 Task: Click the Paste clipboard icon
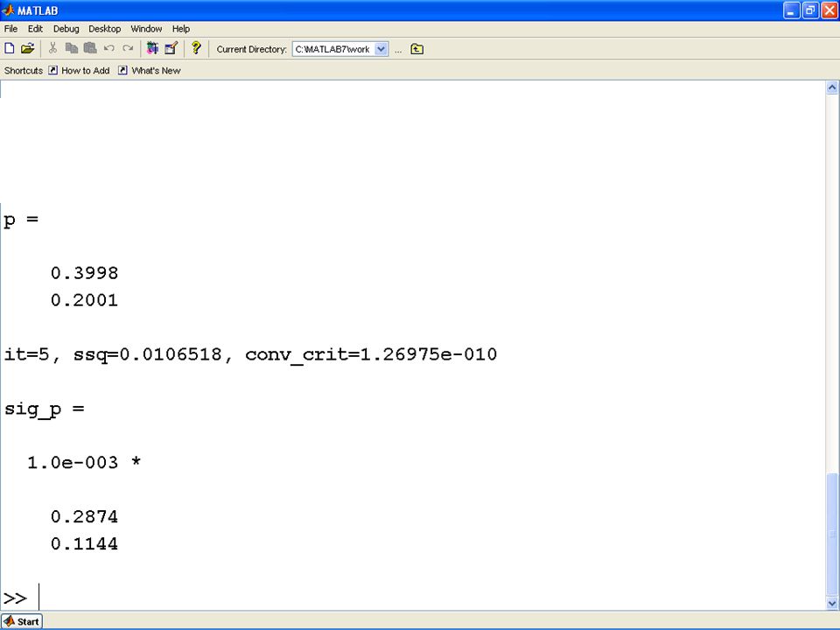click(90, 49)
